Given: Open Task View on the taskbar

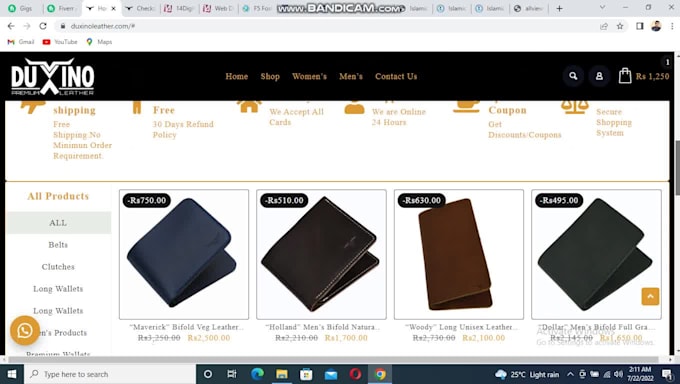Looking at the screenshot, I should (x=232, y=374).
